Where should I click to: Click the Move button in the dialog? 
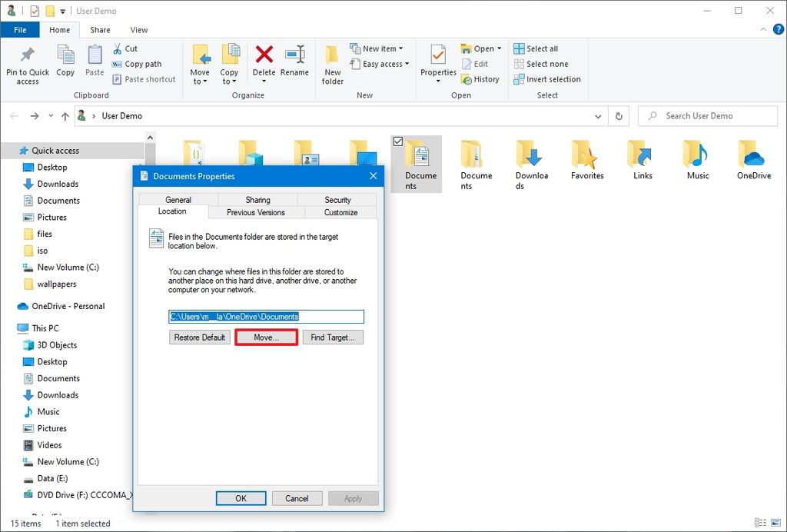tap(266, 337)
